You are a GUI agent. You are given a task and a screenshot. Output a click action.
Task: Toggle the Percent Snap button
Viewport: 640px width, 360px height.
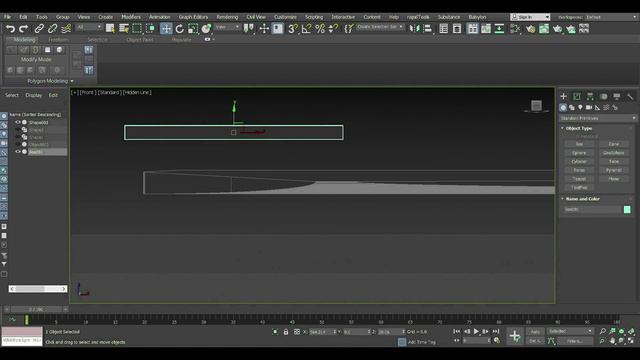point(320,29)
